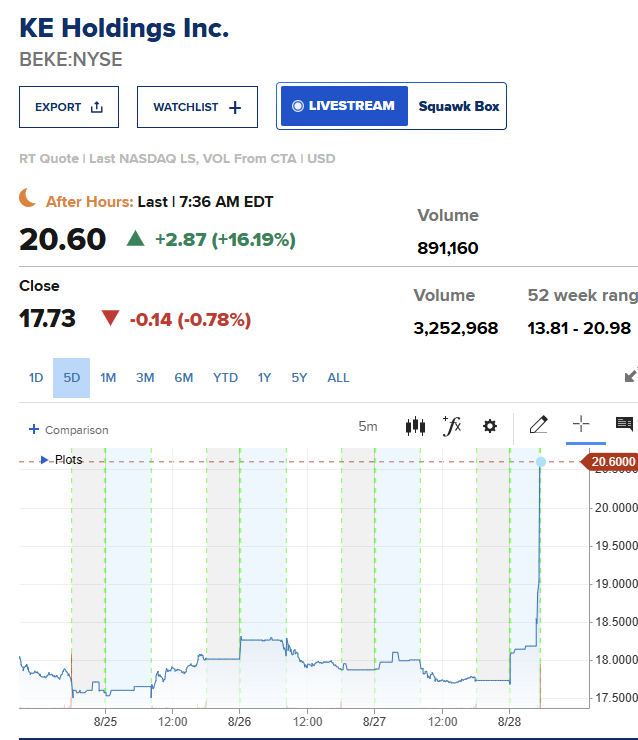Open the LIVESTREAM button

coord(344,106)
